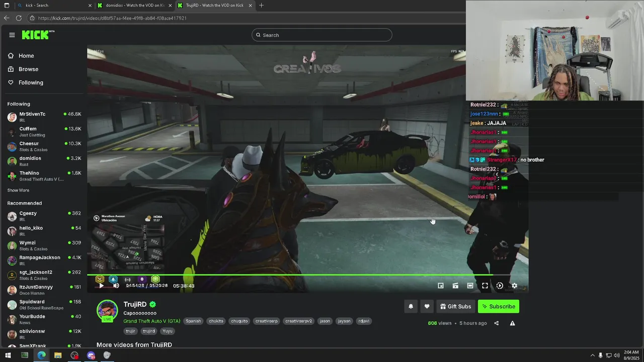The width and height of the screenshot is (644, 362).
Task: Select the rdjavi tag
Action: point(363,321)
